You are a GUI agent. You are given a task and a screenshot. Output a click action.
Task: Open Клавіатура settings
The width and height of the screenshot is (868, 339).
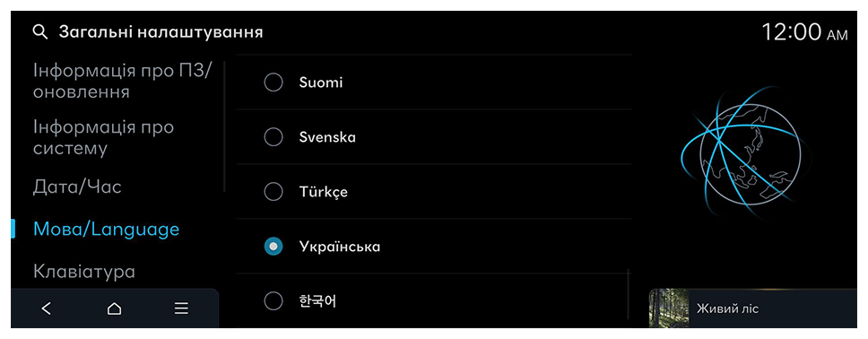[84, 272]
